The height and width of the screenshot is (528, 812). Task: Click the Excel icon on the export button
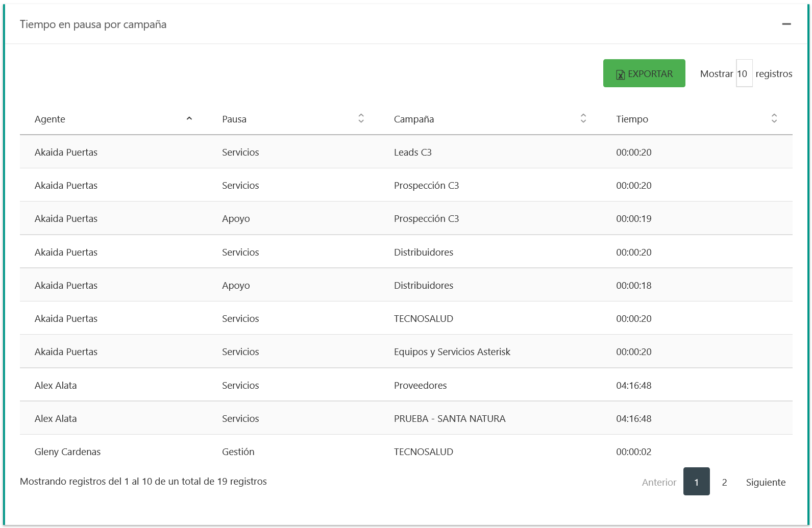pyautogui.click(x=620, y=74)
